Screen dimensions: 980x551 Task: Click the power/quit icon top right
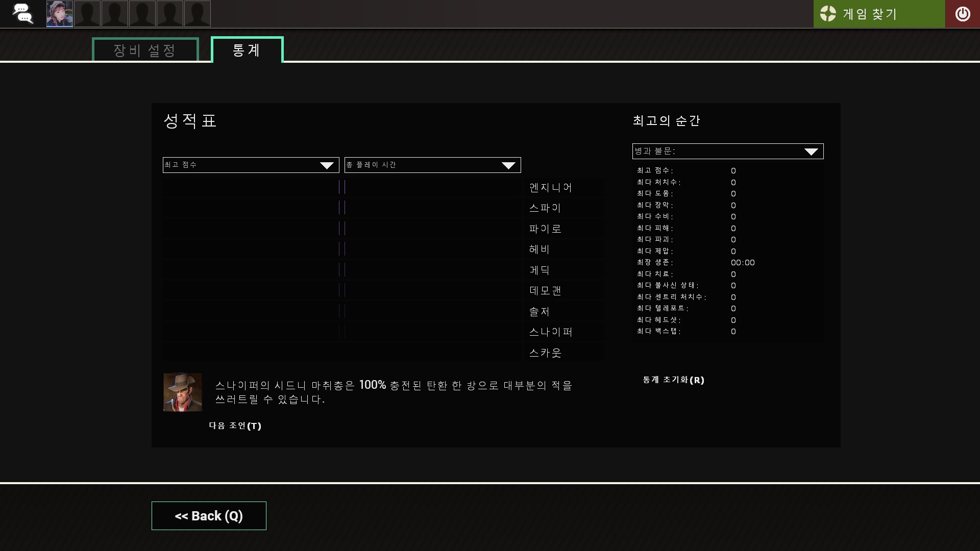coord(963,14)
